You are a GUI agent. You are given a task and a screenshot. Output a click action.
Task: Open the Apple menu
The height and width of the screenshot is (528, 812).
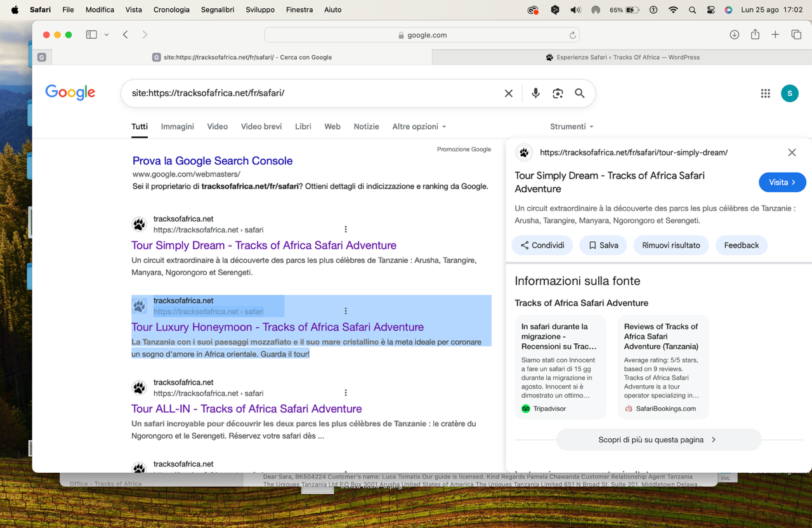15,10
